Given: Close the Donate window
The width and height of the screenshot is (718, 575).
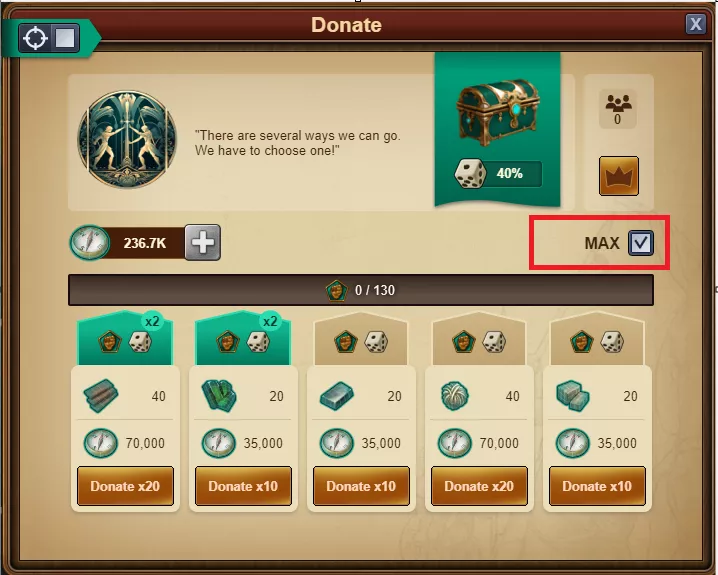Looking at the screenshot, I should pyautogui.click(x=696, y=24).
